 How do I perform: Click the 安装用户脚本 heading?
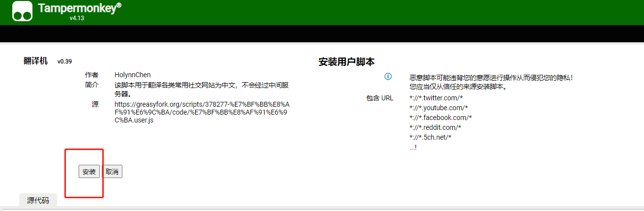pyautogui.click(x=347, y=62)
